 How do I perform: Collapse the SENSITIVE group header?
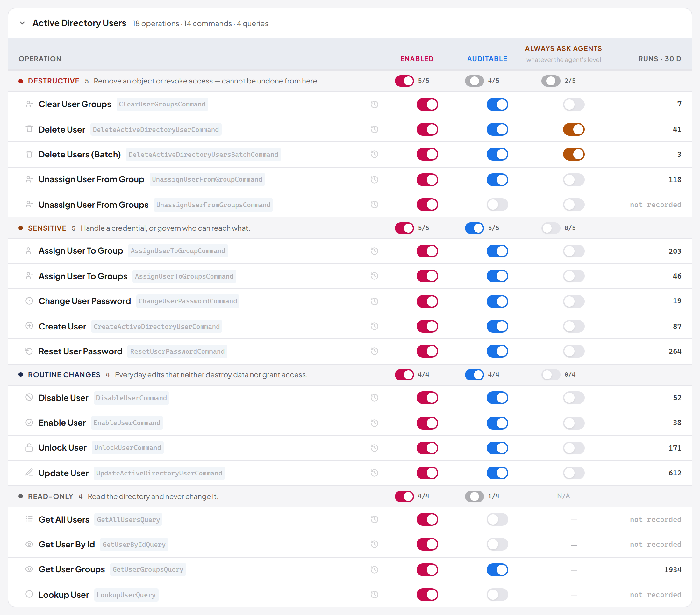coord(350,228)
